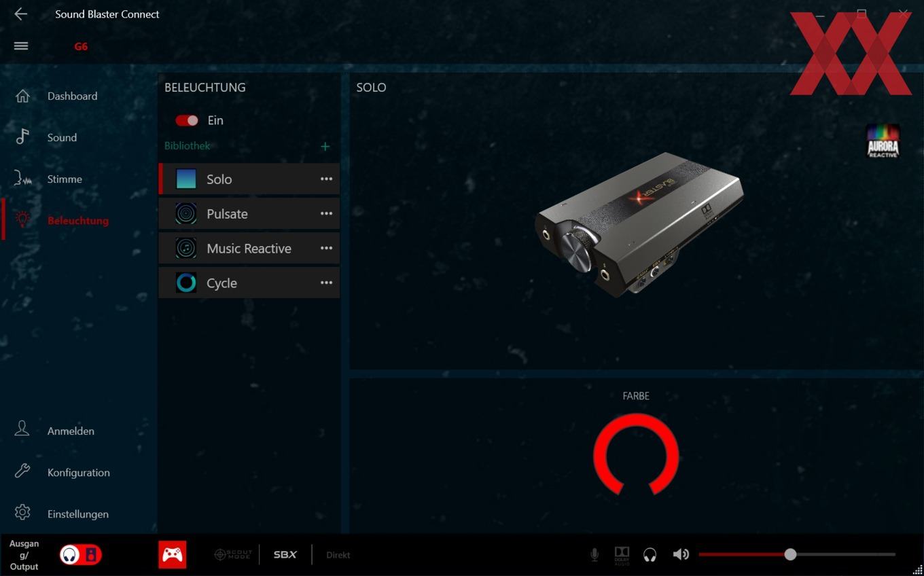This screenshot has width=924, height=576.
Task: Toggle the SBX button
Action: (285, 555)
